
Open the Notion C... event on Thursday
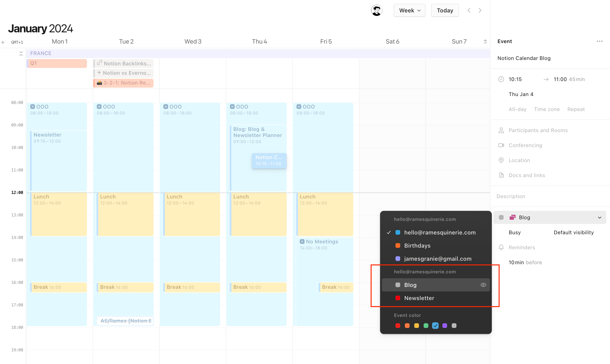point(269,161)
